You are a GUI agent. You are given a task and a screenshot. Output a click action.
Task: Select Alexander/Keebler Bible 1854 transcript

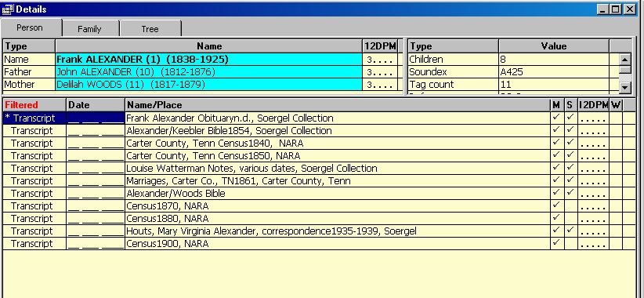pyautogui.click(x=319, y=131)
